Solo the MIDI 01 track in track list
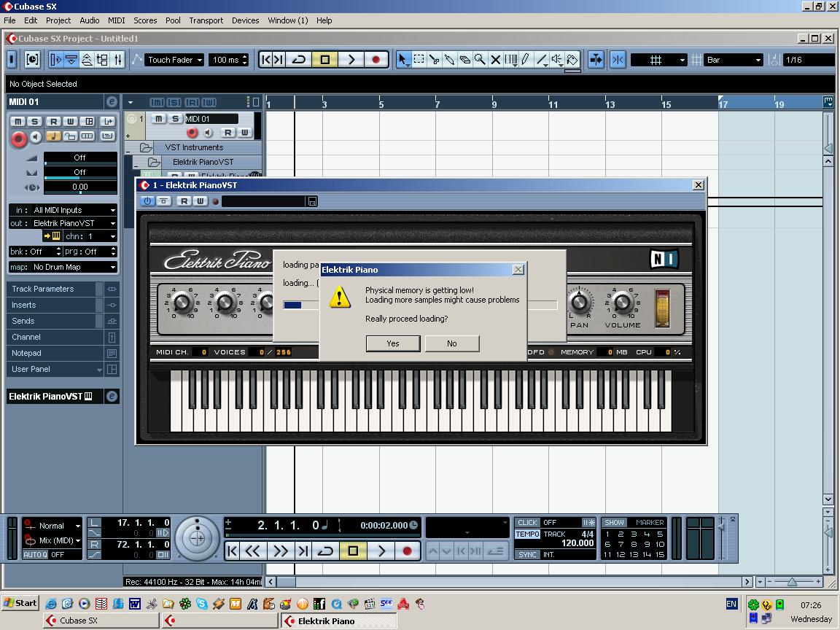The image size is (840, 630). 175,118
